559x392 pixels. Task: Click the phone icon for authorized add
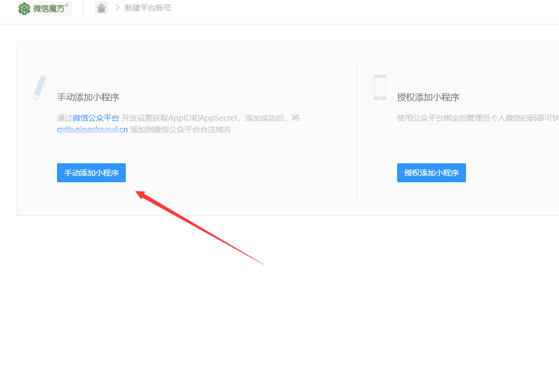380,87
